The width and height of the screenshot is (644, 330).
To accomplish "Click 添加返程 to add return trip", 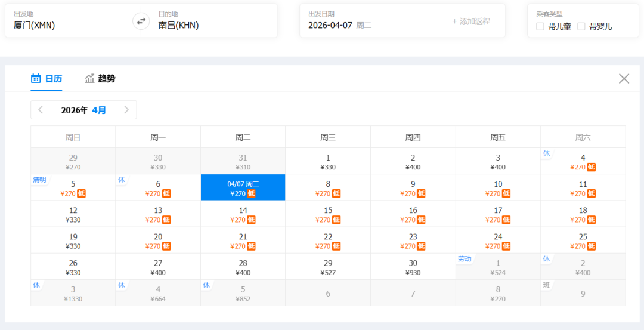I will [470, 21].
